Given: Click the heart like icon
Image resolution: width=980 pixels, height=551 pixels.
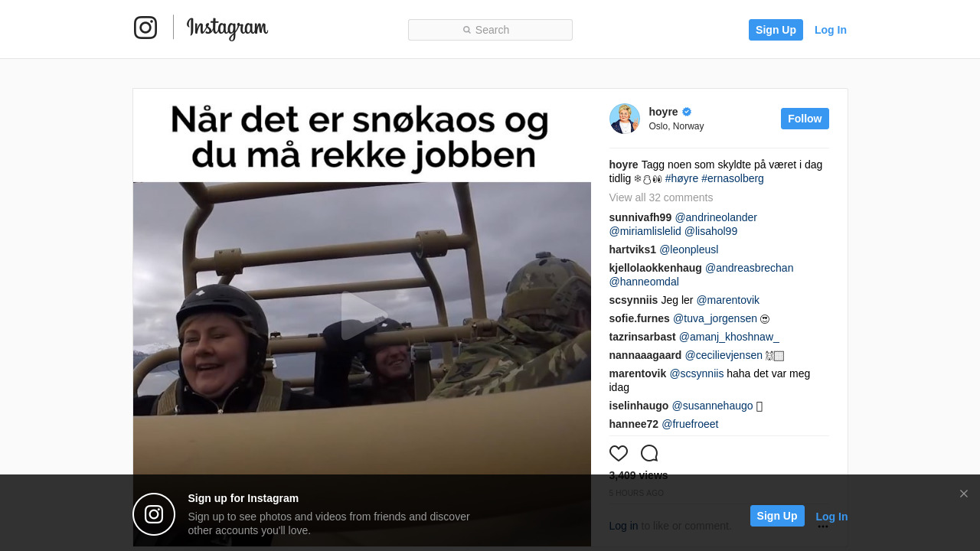Looking at the screenshot, I should pos(619,453).
